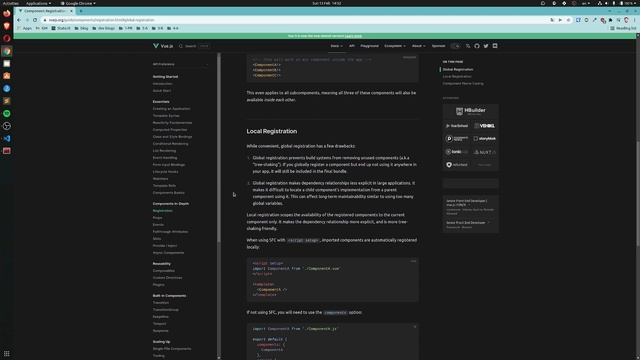Jump to Local Registration in page outline
The width and height of the screenshot is (640, 360).
pyautogui.click(x=457, y=76)
